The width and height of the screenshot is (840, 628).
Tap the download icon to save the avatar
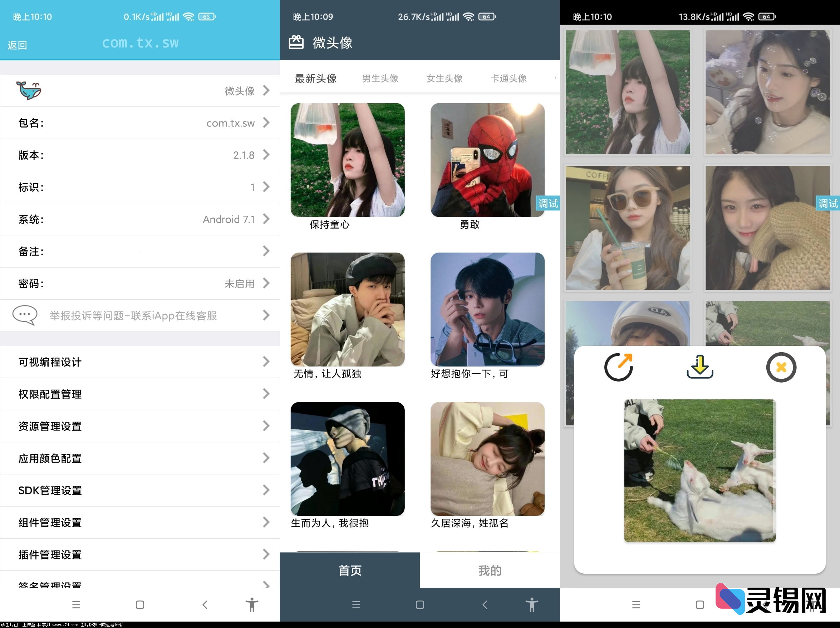(x=700, y=367)
